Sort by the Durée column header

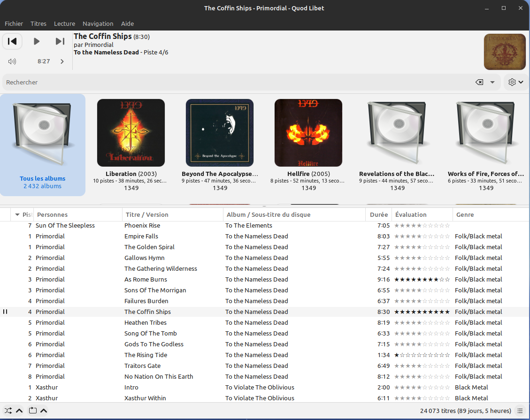[378, 214]
